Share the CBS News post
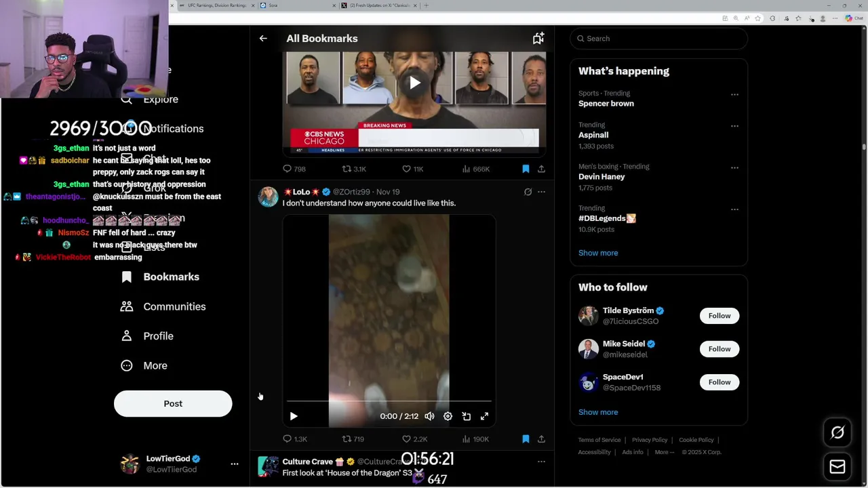Image resolution: width=868 pixels, height=488 pixels. click(541, 169)
